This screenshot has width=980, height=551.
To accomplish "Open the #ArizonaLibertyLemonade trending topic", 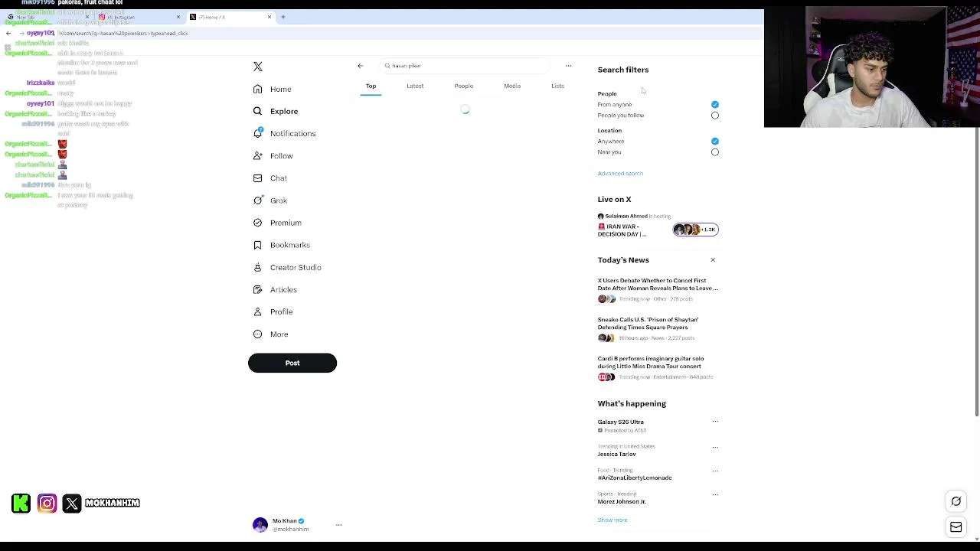I will [x=635, y=478].
